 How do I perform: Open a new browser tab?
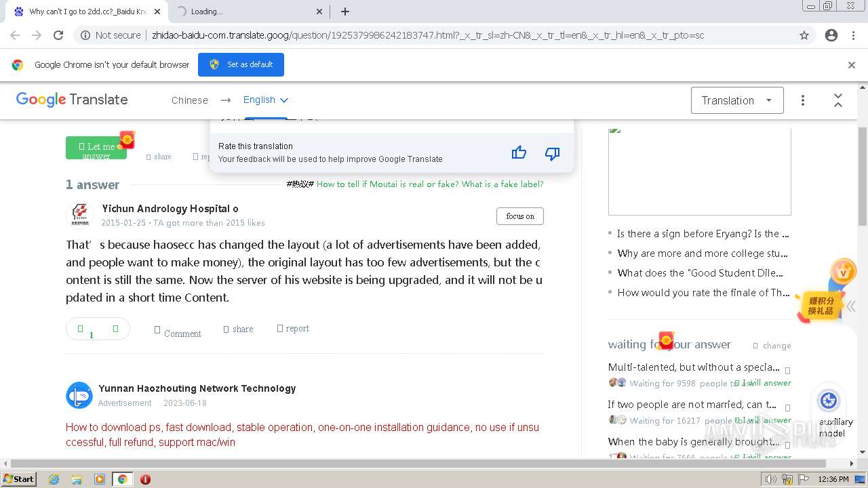(x=345, y=12)
